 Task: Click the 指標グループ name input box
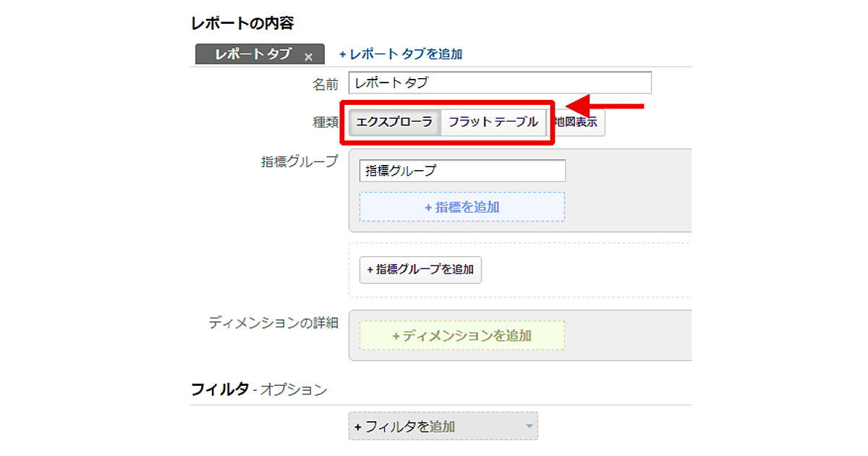(x=462, y=171)
